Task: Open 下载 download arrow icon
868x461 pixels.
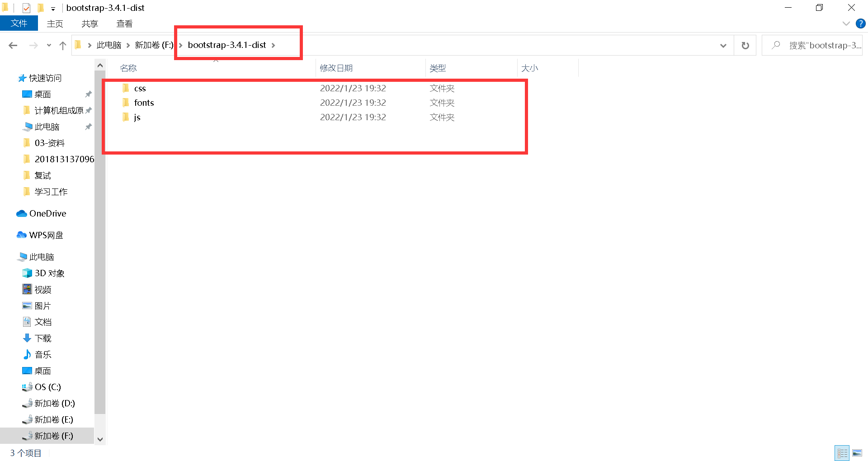Action: click(x=27, y=338)
